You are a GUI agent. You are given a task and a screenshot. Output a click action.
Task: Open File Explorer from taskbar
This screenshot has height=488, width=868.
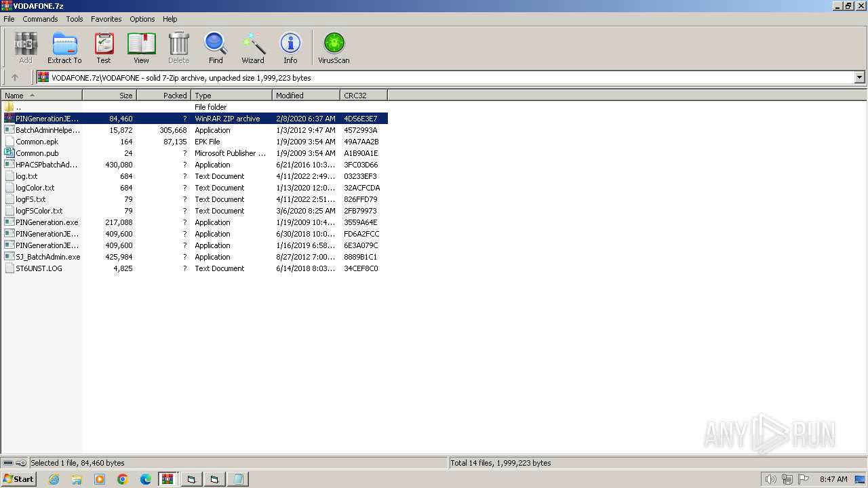click(77, 479)
